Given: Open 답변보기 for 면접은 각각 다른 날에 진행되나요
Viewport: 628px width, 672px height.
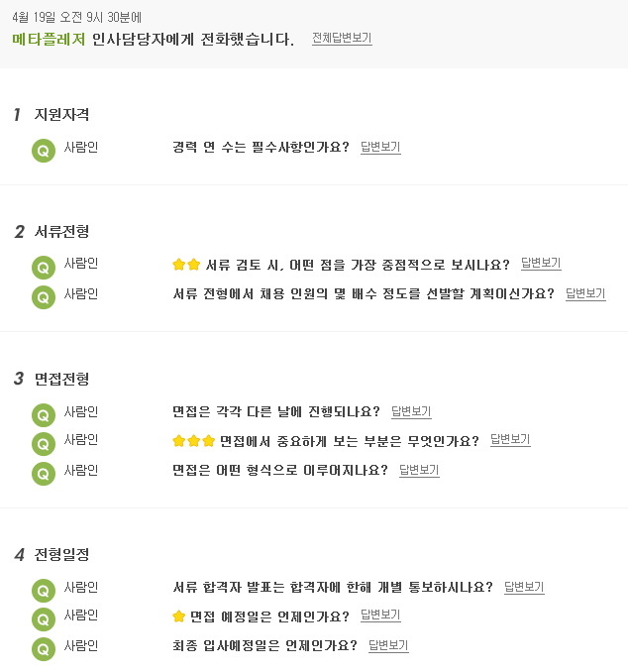Looking at the screenshot, I should click(411, 411).
